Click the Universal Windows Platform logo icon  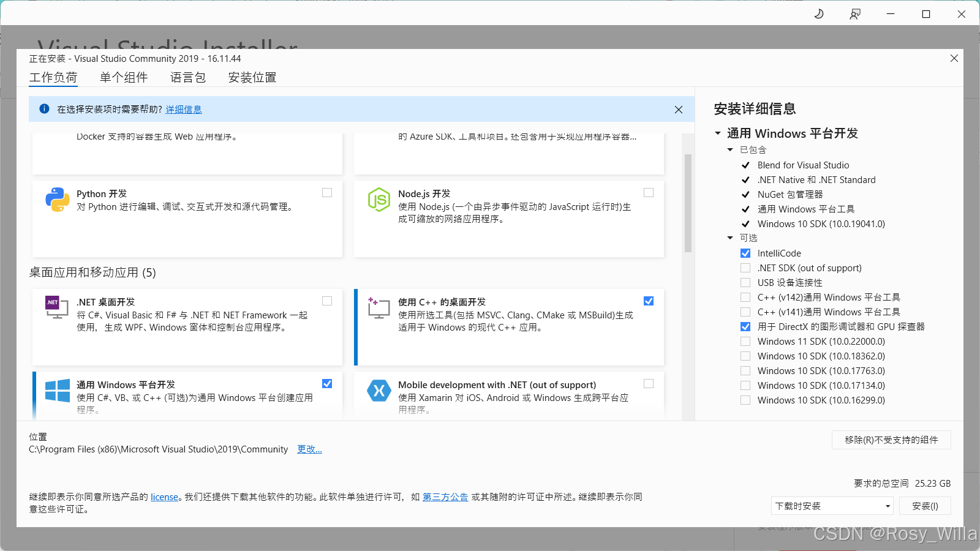click(x=58, y=391)
